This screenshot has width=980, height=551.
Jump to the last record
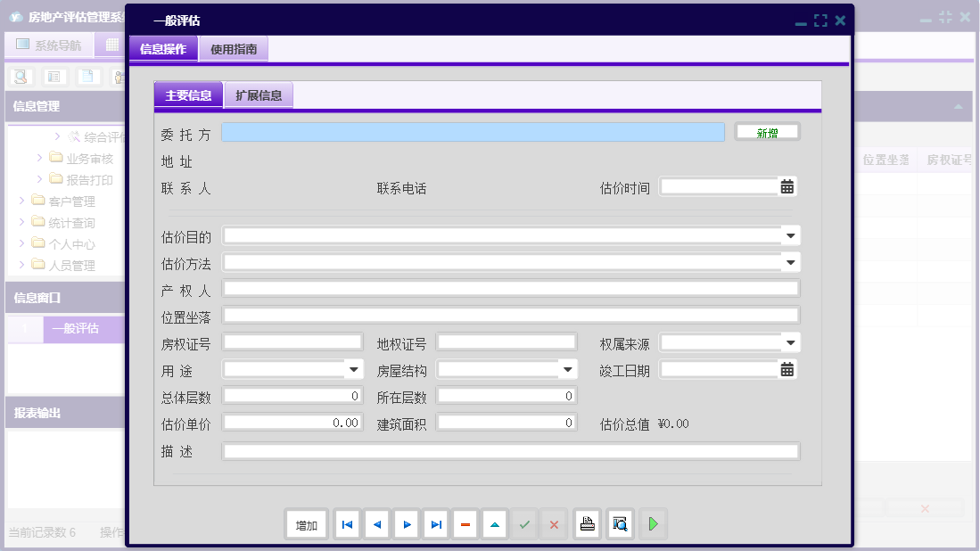click(x=435, y=524)
